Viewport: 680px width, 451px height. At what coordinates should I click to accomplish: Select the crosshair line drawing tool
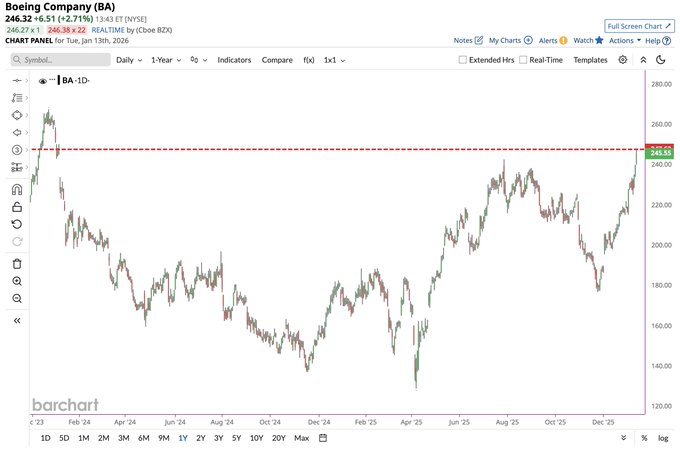17,80
